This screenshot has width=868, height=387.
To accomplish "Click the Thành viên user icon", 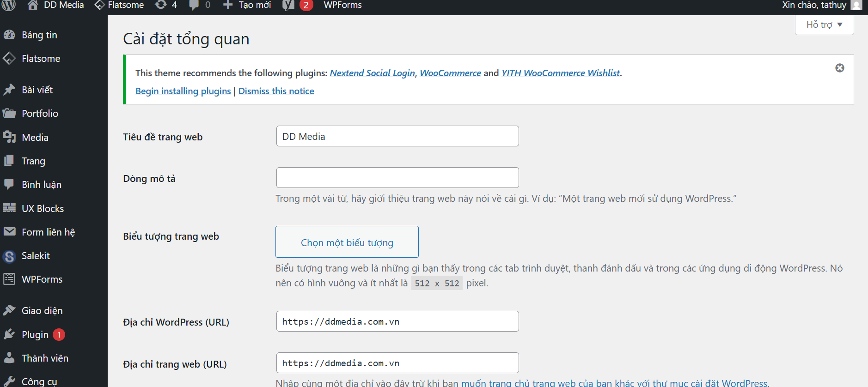I will coord(9,357).
